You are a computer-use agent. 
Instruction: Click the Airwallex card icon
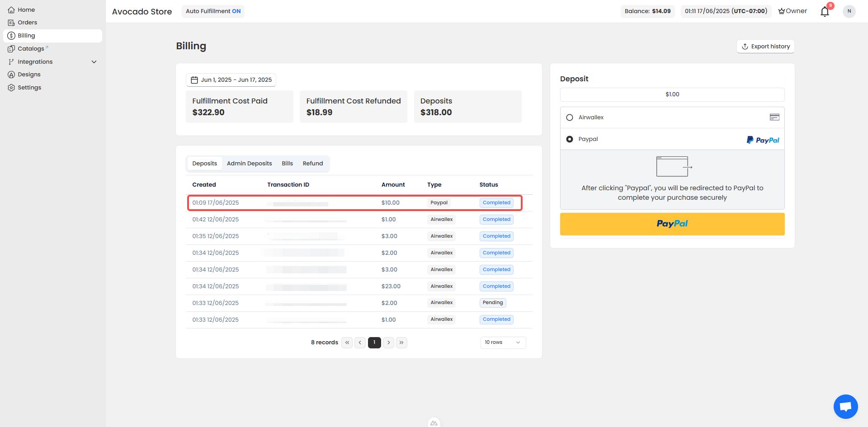[774, 117]
